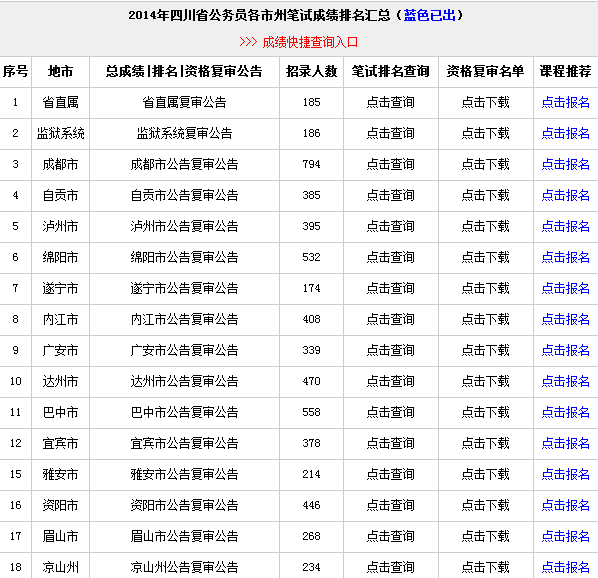Select the 成都市 city cell
Image resolution: width=598 pixels, height=578 pixels.
[60, 164]
